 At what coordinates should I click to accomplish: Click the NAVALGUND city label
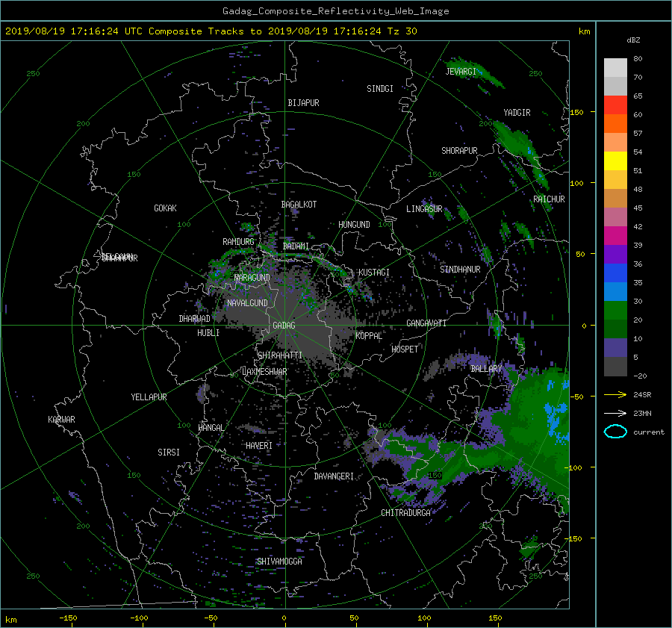coord(247,303)
